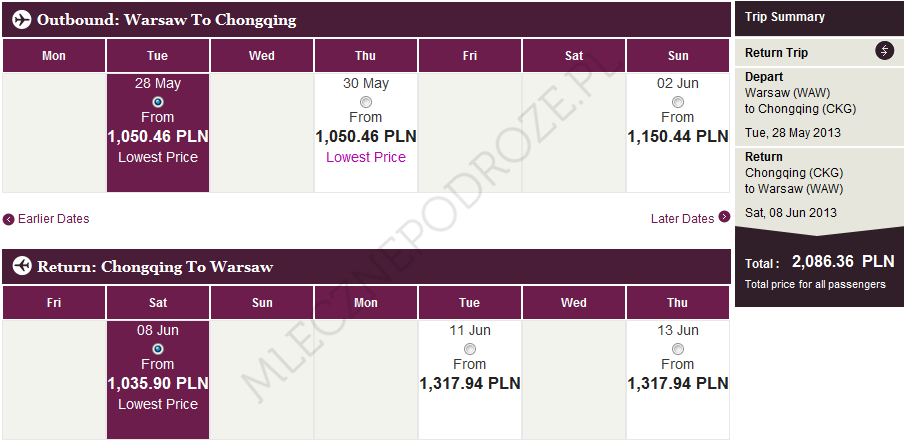Click the 1,317.94 PLN fare on 13 Jun

(678, 383)
